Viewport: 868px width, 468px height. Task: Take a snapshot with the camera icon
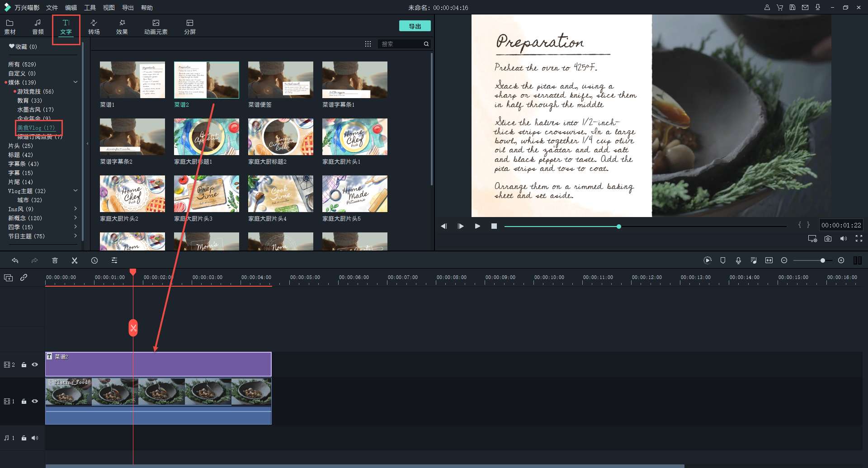click(x=828, y=239)
